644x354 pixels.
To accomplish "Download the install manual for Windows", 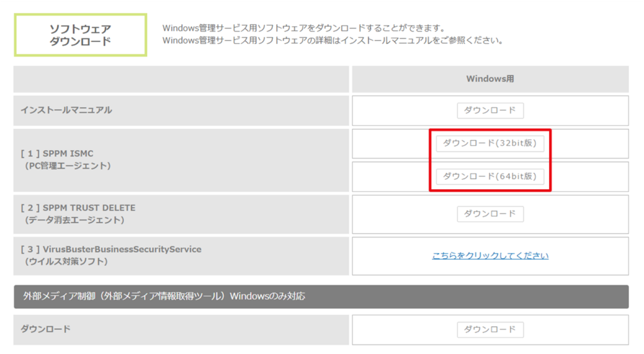I will [x=490, y=111].
